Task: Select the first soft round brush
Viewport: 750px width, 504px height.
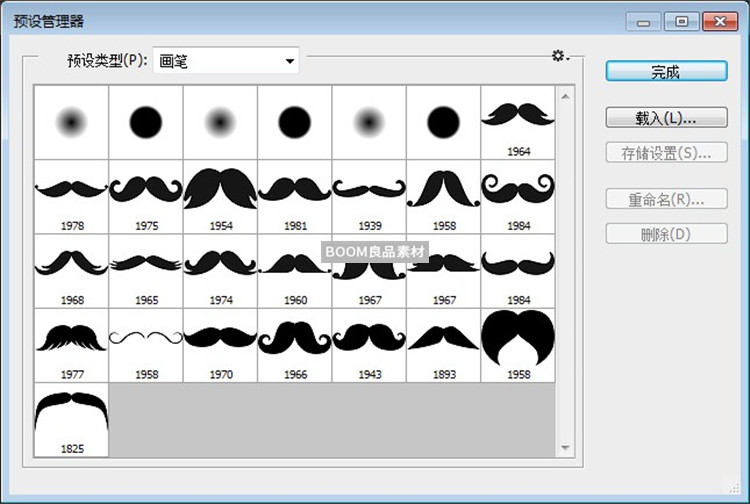Action: point(71,122)
